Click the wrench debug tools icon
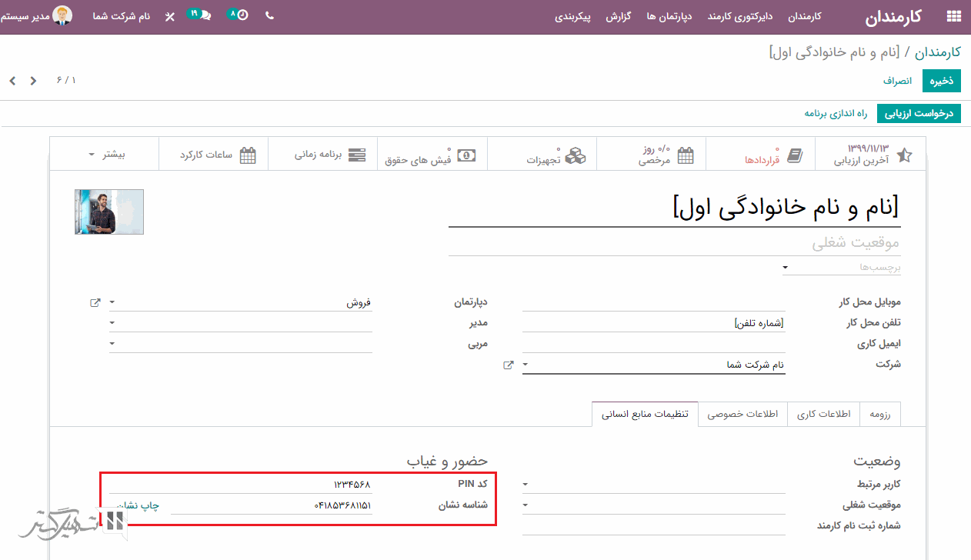This screenshot has height=560, width=971. [170, 16]
